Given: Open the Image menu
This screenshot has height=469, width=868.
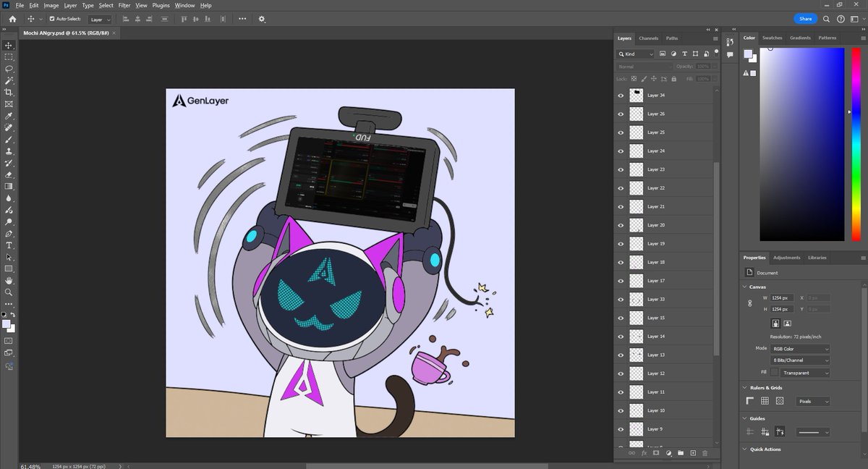Looking at the screenshot, I should click(51, 5).
